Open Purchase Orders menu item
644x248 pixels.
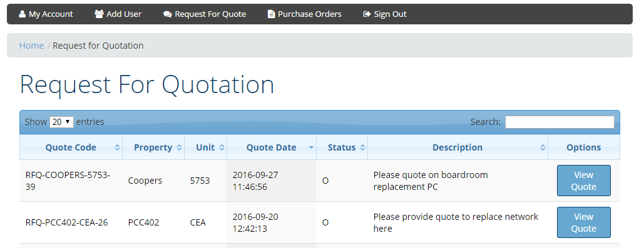(x=304, y=14)
